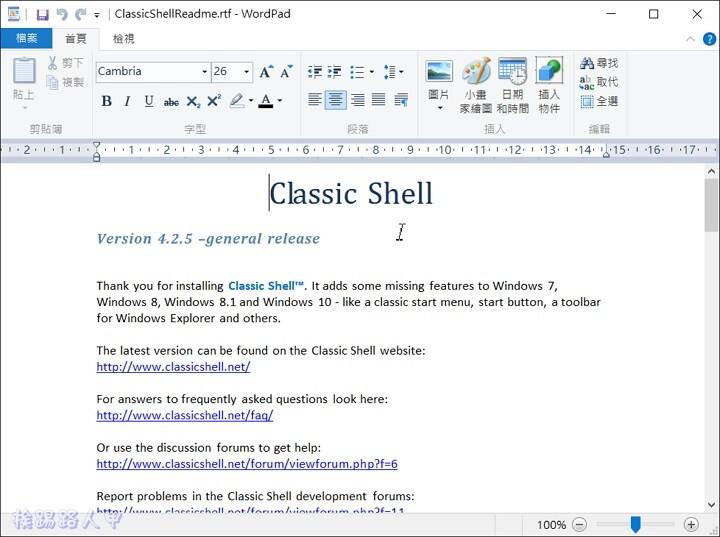Switch to the 首頁 home tab
The height and width of the screenshot is (537, 720).
tap(76, 39)
